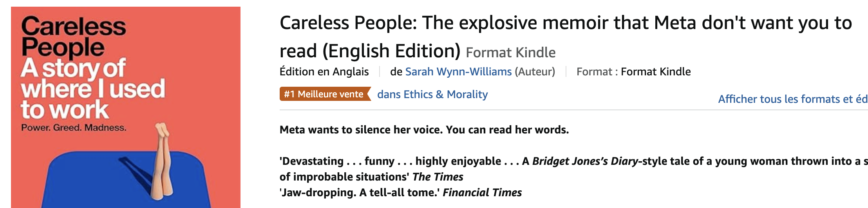
Task: Click the Financial Times attribution text
Action: [482, 193]
